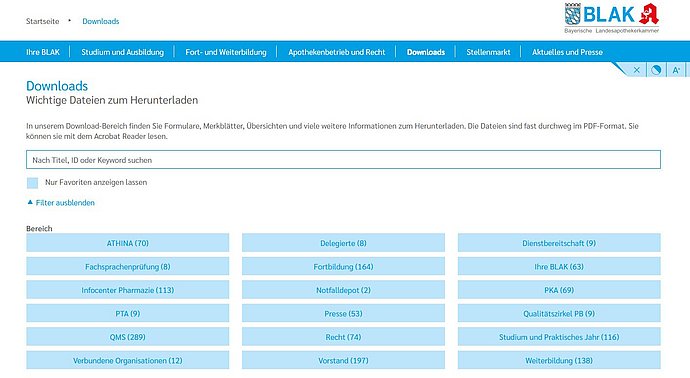Screen dimensions: 690x378
Task: Click the 'Downloads' page heading
Action: coord(57,86)
